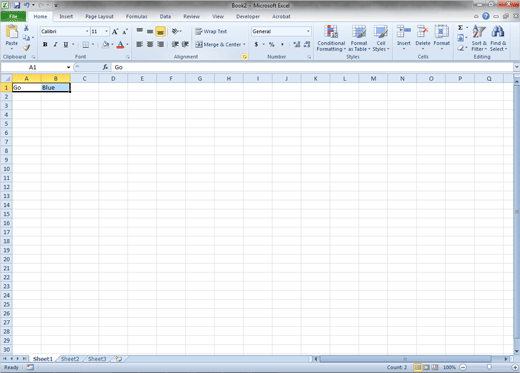Open the Format cells menu
This screenshot has width=520, height=373.
click(x=442, y=38)
